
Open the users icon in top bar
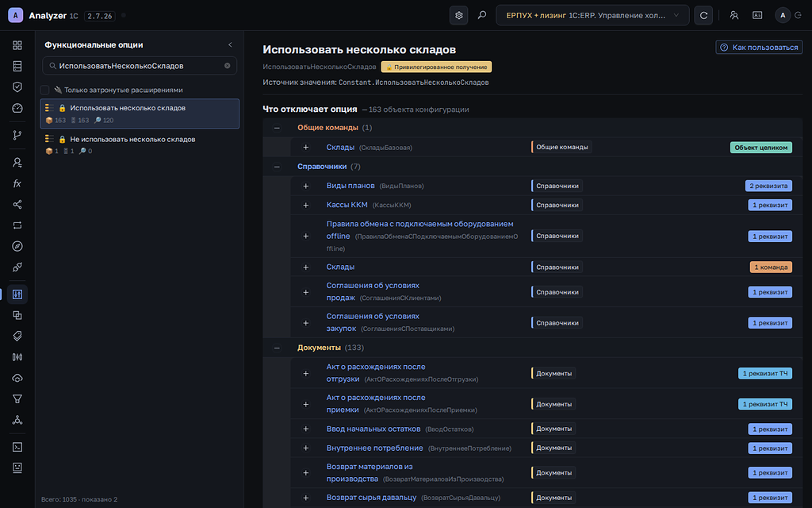pos(733,15)
